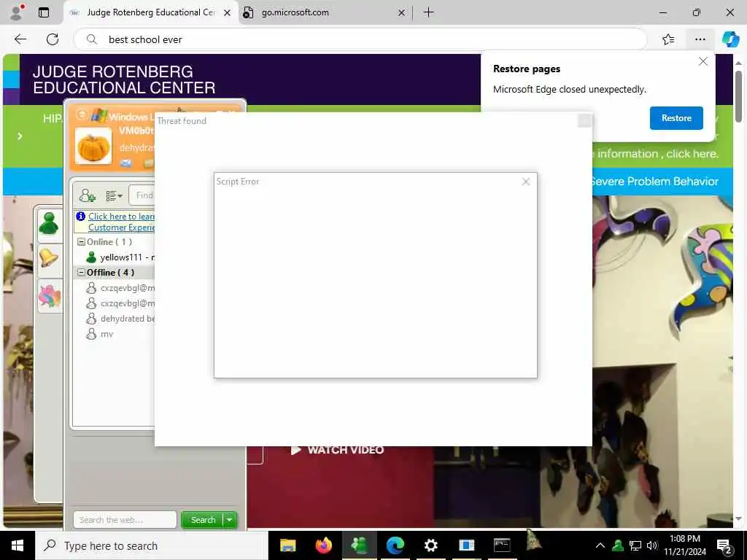Click the Find a contact search field
The height and width of the screenshot is (560, 747).
tap(142, 195)
